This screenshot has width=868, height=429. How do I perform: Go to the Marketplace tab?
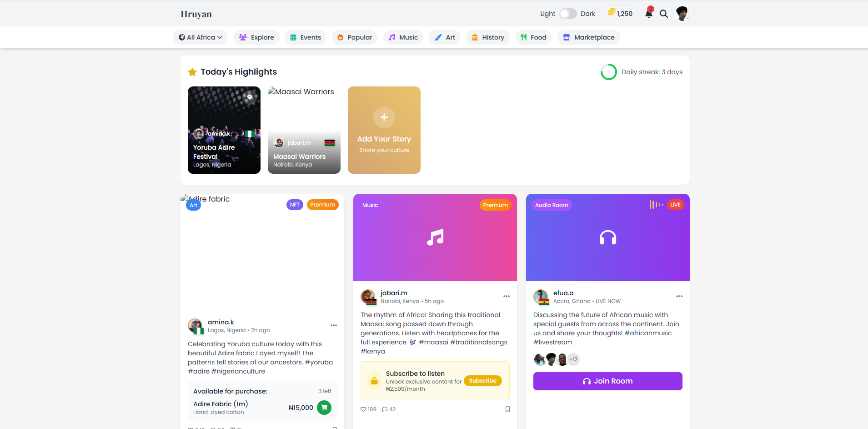pos(589,37)
